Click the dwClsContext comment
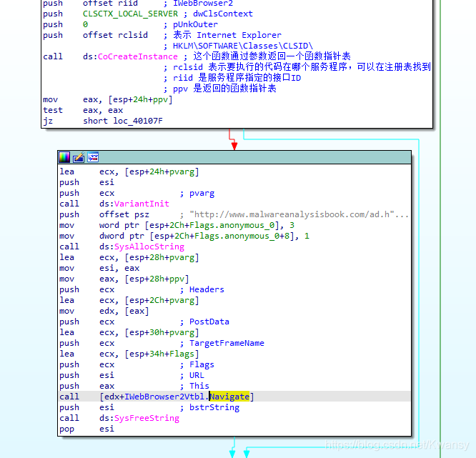Image resolution: width=476 pixels, height=458 pixels. (x=223, y=14)
